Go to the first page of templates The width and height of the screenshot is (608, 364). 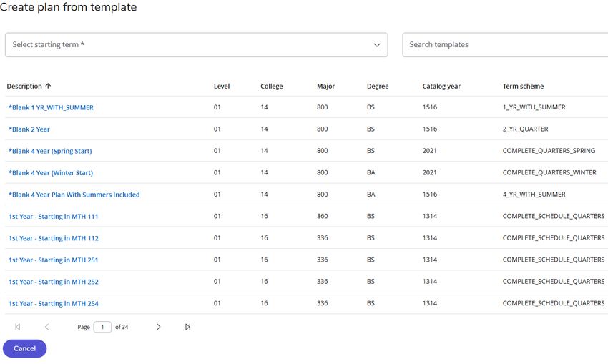pyautogui.click(x=17, y=327)
